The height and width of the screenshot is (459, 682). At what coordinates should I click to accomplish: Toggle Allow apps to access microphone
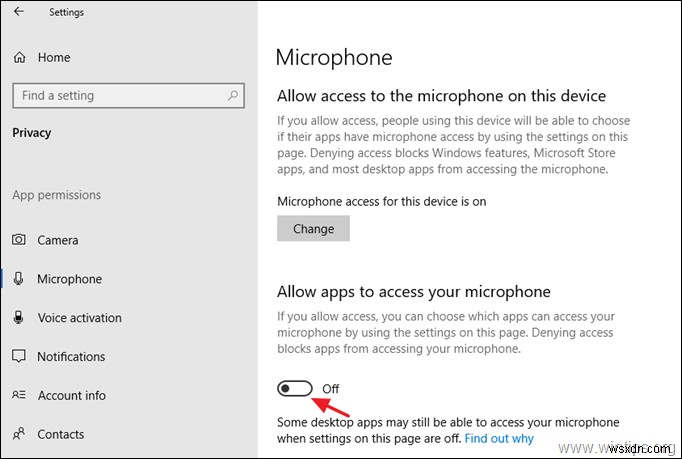pos(295,389)
